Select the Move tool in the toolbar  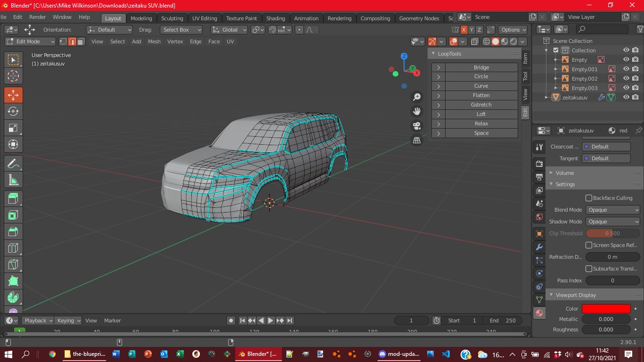tap(13, 95)
